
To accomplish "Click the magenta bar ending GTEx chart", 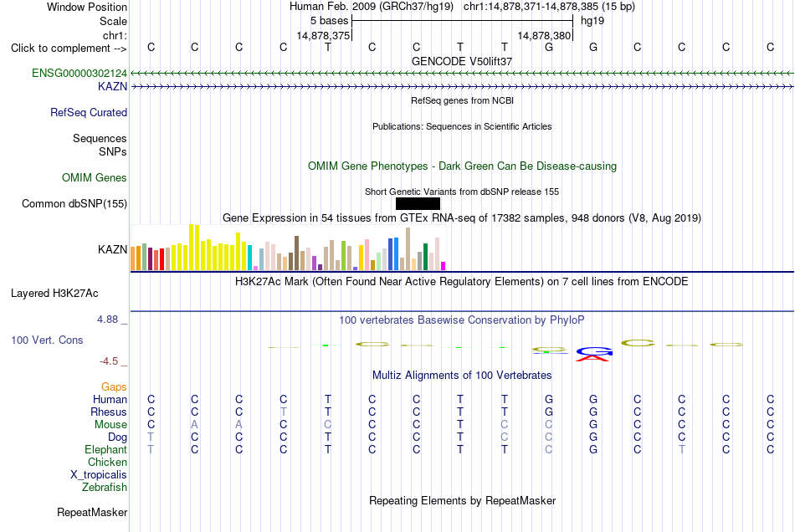I will 444,266.
